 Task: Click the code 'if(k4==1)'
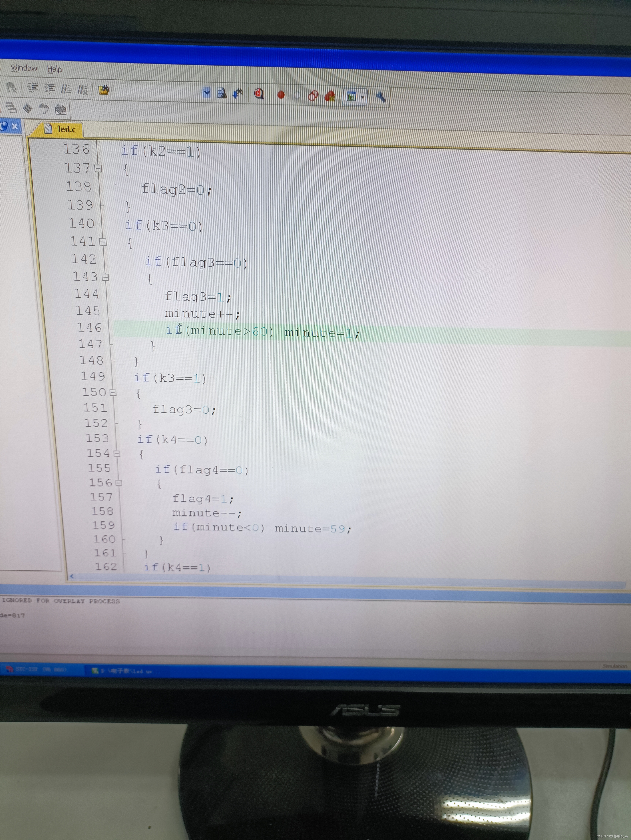coord(177,567)
